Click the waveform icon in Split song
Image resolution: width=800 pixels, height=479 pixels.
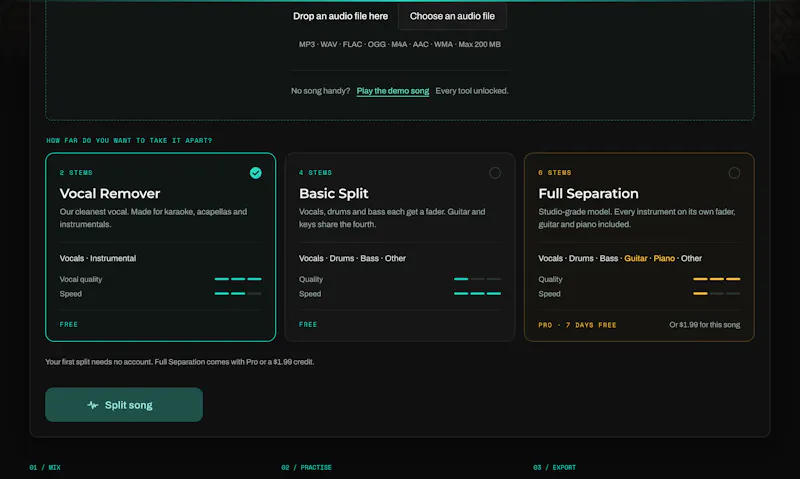[x=93, y=405]
